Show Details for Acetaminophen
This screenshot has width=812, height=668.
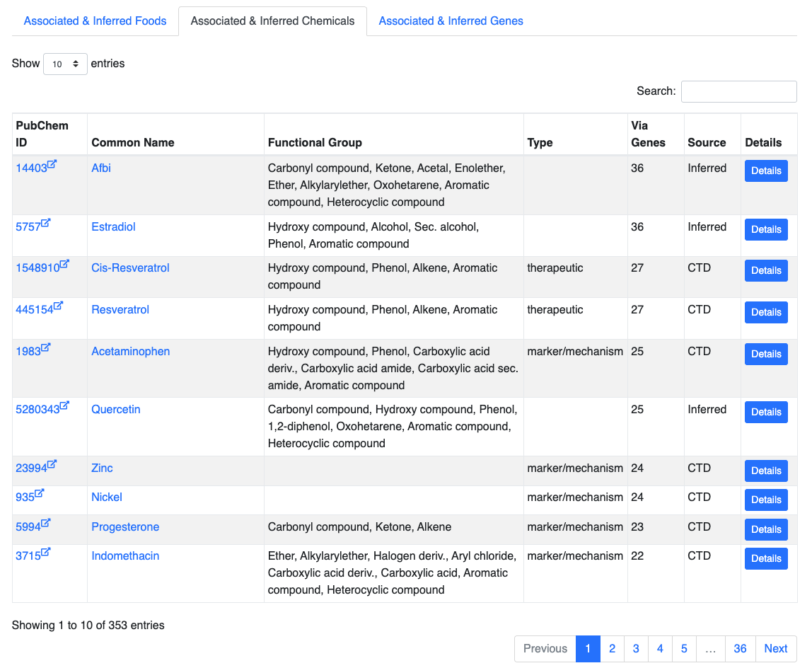(x=766, y=354)
